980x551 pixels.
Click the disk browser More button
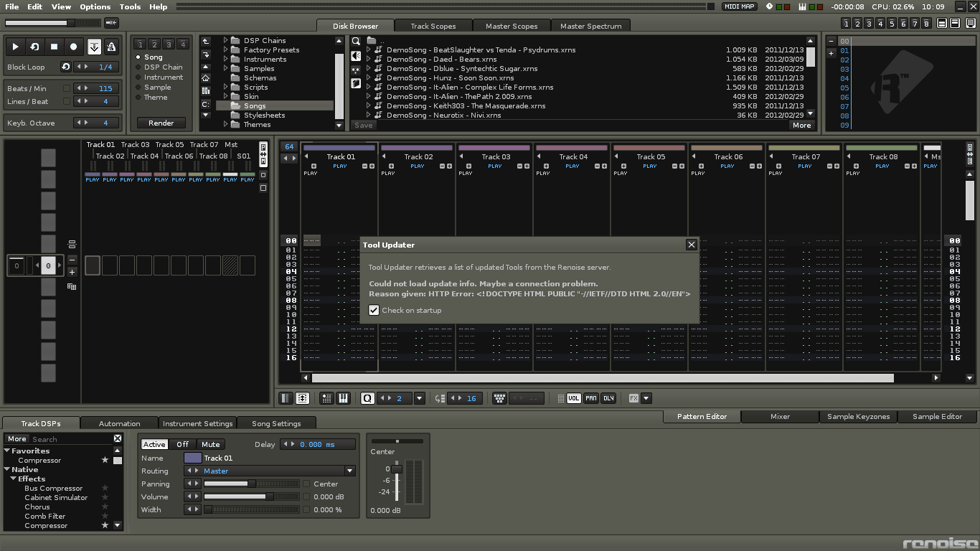(x=801, y=125)
